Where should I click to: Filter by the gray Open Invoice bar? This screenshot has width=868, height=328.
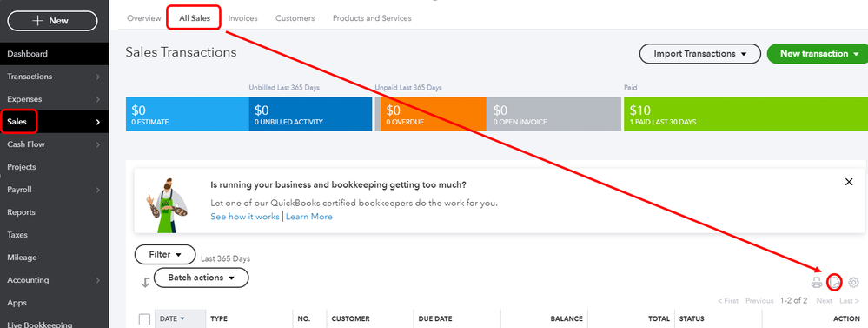tap(553, 115)
